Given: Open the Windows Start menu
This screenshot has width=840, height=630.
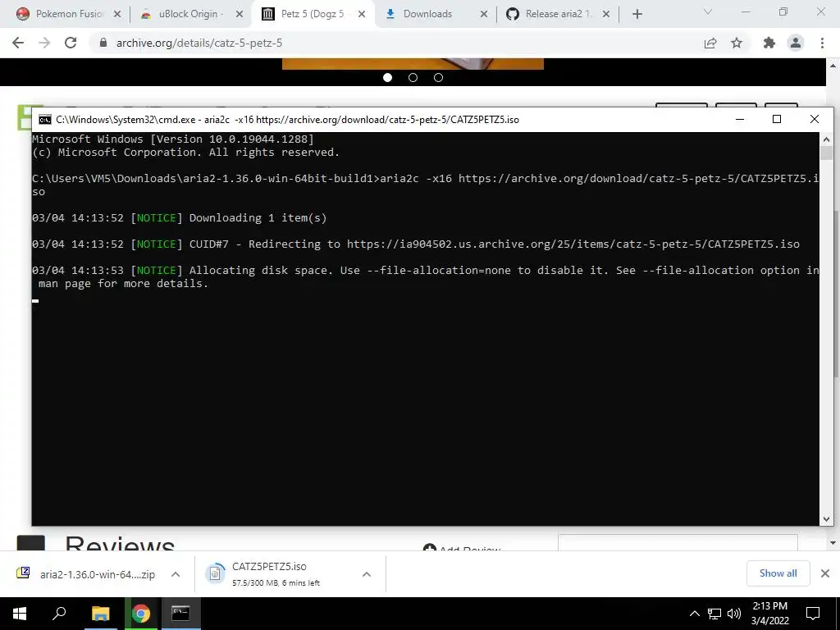Looking at the screenshot, I should 20,614.
